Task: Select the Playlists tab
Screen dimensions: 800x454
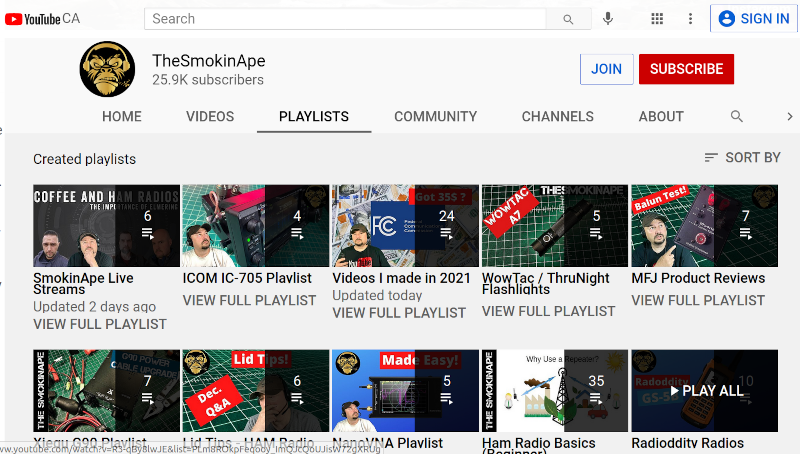Action: click(314, 116)
